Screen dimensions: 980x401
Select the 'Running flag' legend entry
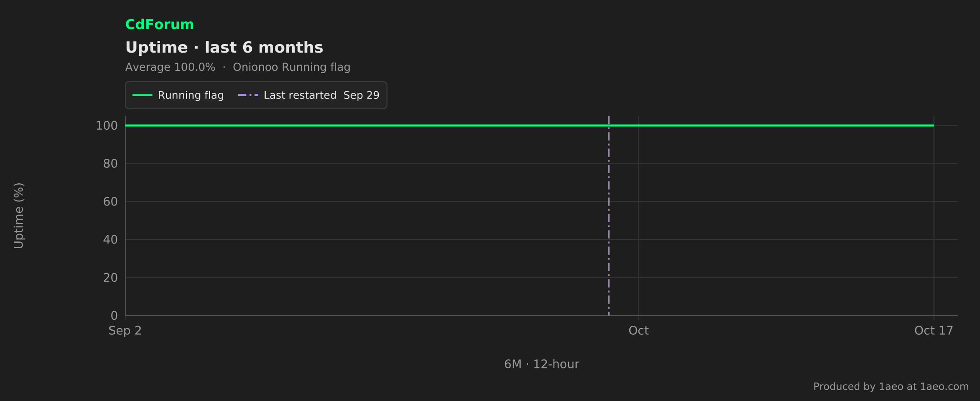pyautogui.click(x=178, y=95)
